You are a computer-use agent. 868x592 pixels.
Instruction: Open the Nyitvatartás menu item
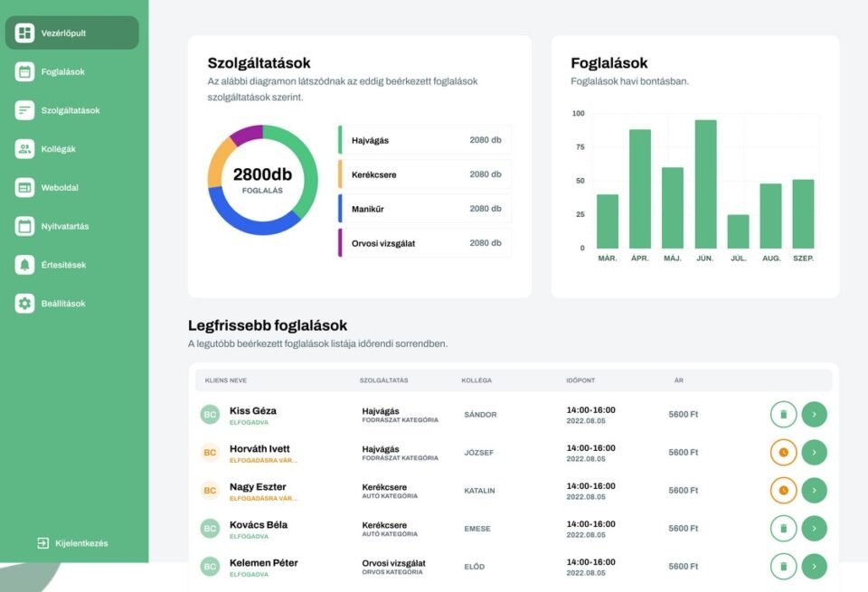point(65,226)
